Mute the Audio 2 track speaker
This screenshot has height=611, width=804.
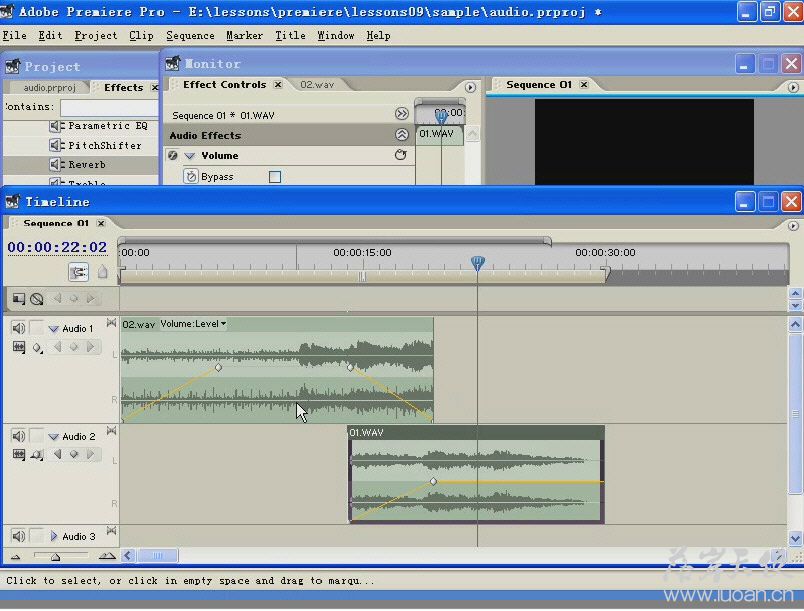pos(18,436)
